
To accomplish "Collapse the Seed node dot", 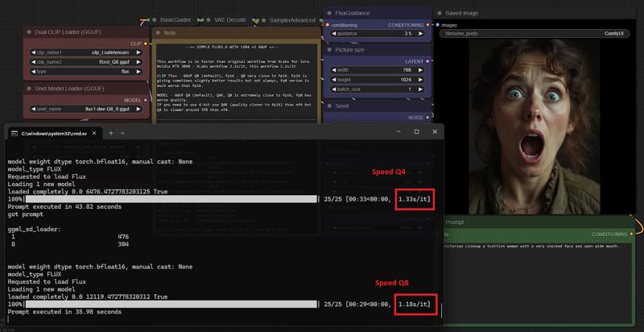I will pos(329,106).
